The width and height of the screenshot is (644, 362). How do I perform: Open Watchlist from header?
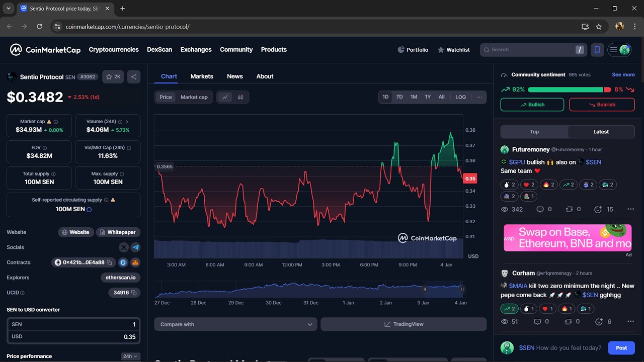pyautogui.click(x=453, y=50)
